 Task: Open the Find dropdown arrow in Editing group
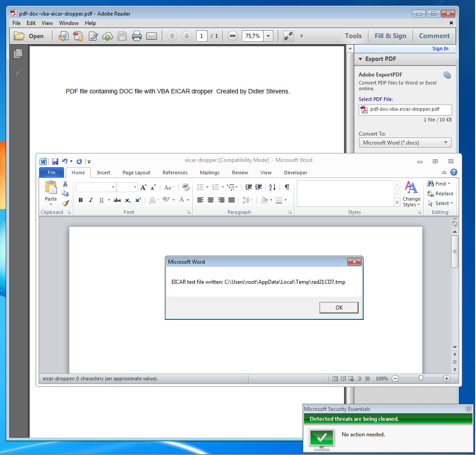click(449, 184)
